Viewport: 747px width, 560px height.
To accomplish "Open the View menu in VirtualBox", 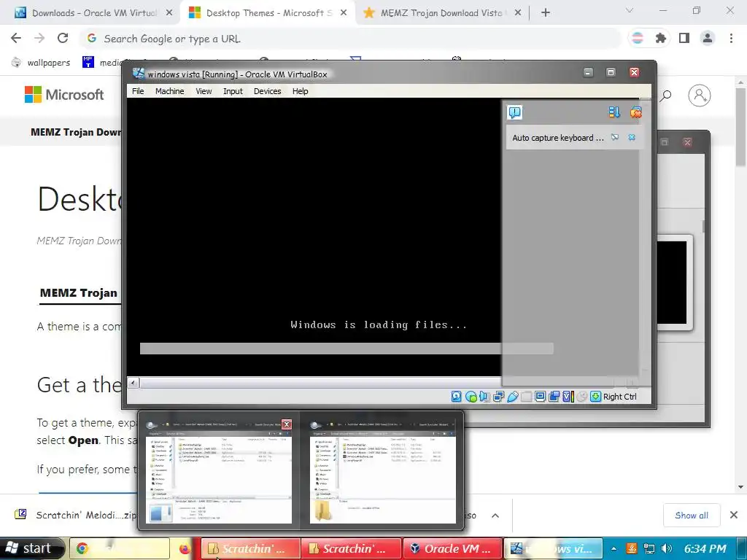I will [x=204, y=91].
